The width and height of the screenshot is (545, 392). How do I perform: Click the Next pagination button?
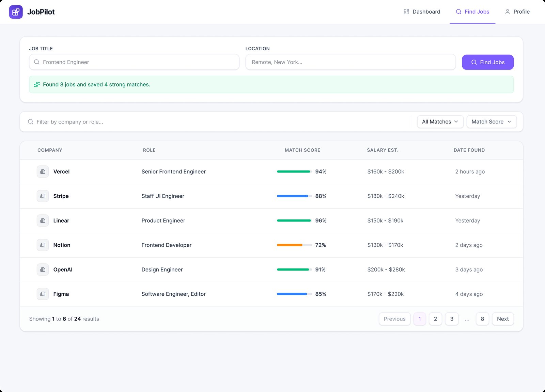coord(503,319)
